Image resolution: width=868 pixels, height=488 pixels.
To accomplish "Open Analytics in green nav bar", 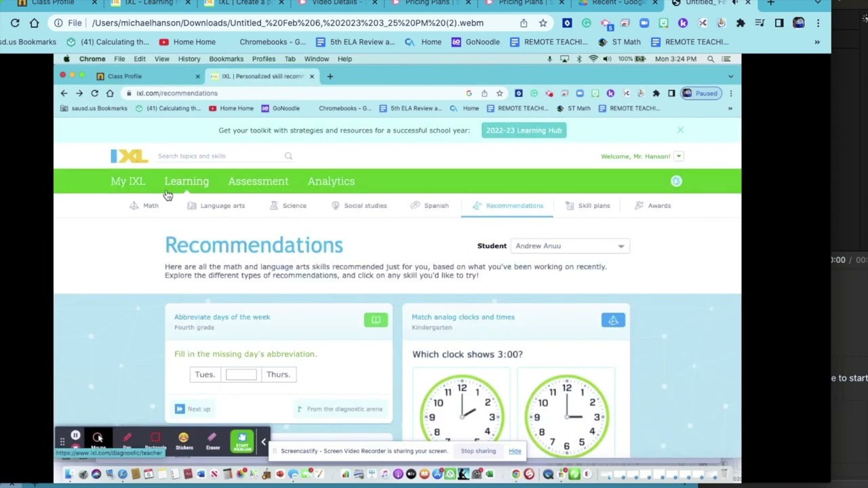I will [x=331, y=181].
